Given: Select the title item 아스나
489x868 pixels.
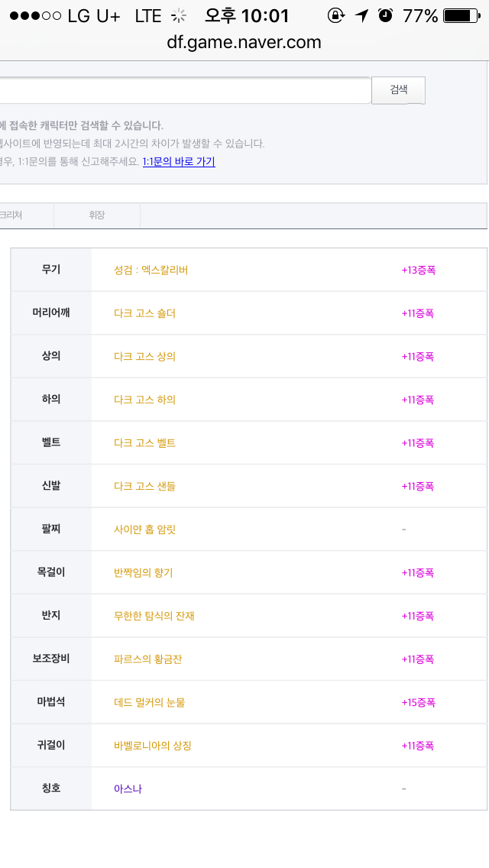Looking at the screenshot, I should coord(128,789).
